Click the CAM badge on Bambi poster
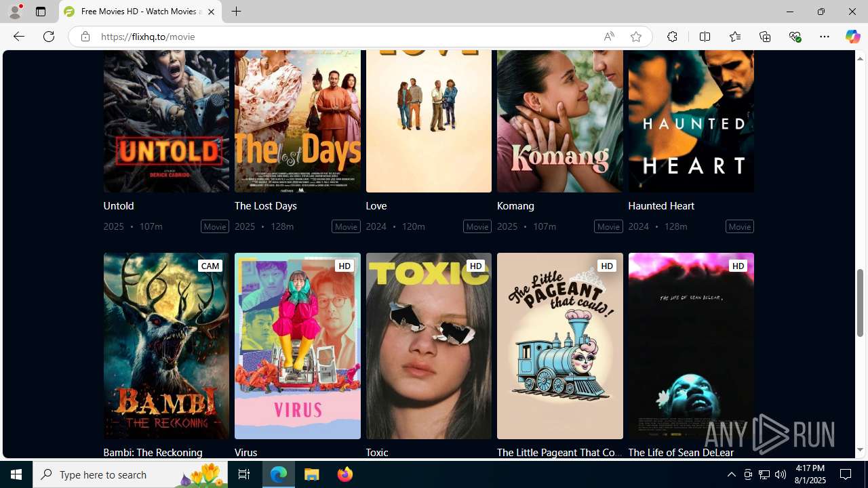 (210, 266)
